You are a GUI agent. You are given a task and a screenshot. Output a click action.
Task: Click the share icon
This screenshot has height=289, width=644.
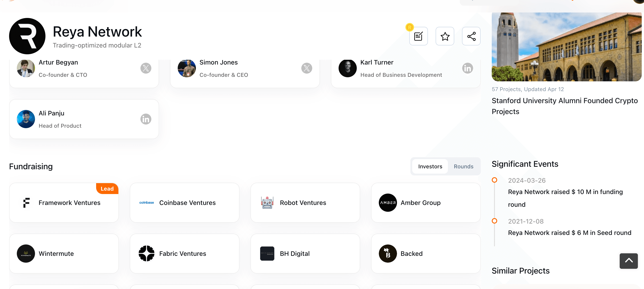[x=471, y=36]
